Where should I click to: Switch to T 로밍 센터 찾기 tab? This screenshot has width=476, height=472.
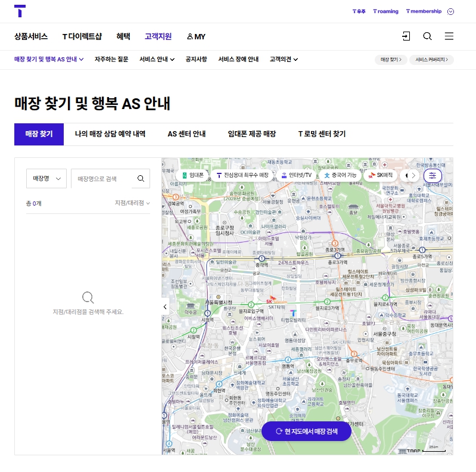click(322, 134)
